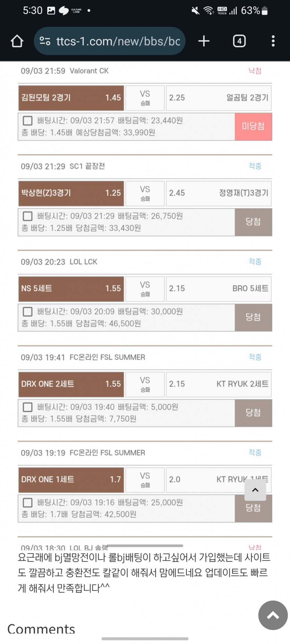This screenshot has height=644, width=290.
Task: Tap the large round scroll-to-top button
Action: coord(273,615)
